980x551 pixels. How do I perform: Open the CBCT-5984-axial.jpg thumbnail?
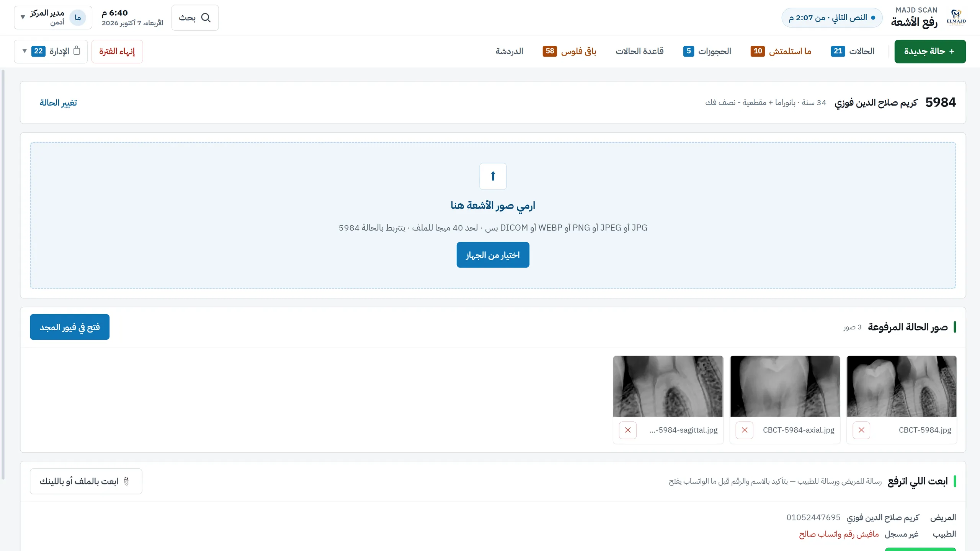coord(785,386)
